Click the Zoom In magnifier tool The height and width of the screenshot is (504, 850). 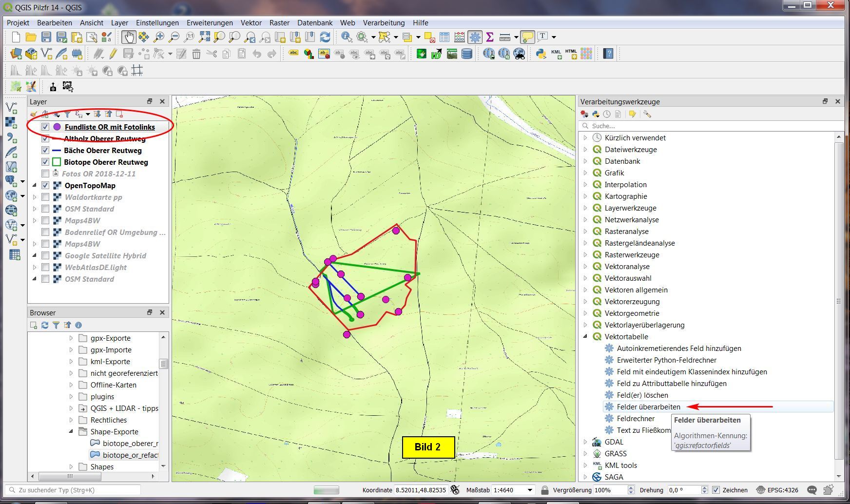159,37
